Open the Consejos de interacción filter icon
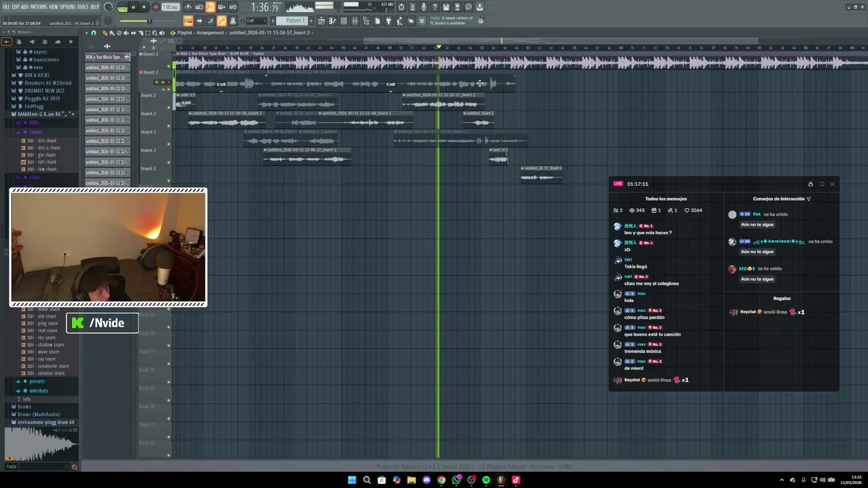This screenshot has height=488, width=868. click(x=808, y=199)
